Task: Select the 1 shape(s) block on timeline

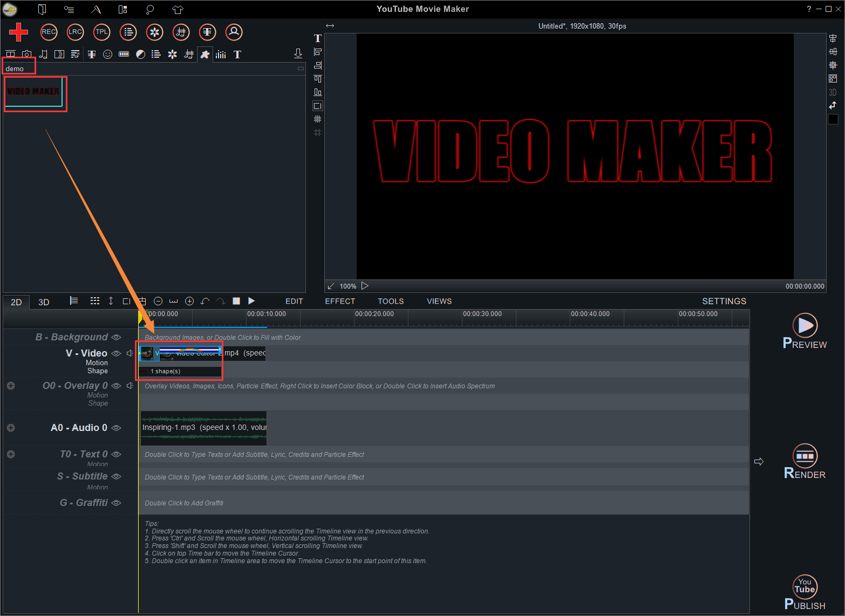Action: [x=180, y=371]
